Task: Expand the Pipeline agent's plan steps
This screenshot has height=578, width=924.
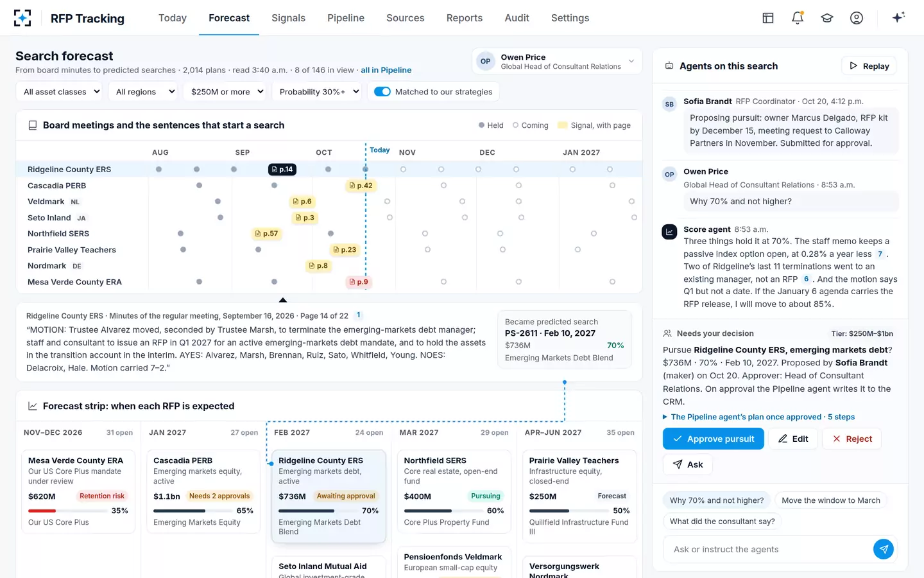Action: tap(759, 417)
